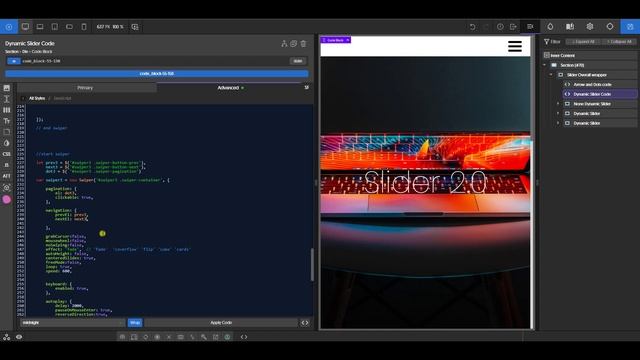The width and height of the screenshot is (640, 360).
Task: Open the state dropdown beside the selector
Action: coord(298,61)
